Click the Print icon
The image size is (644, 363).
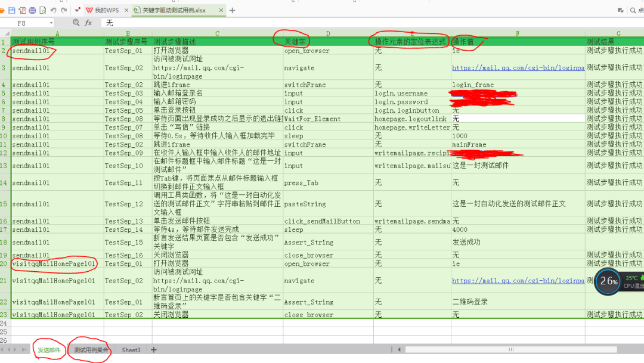click(x=32, y=10)
